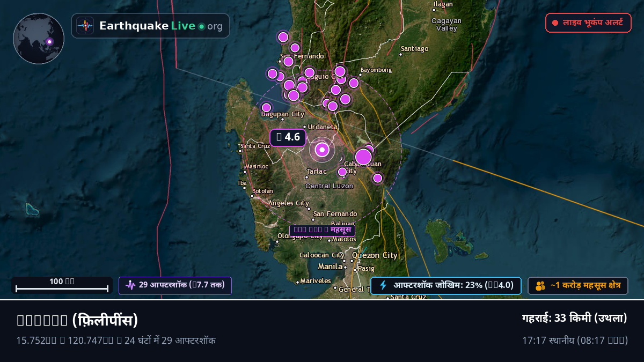This screenshot has width=644, height=362.
Task: Click the 100 km scale bar
Action: [x=62, y=285]
